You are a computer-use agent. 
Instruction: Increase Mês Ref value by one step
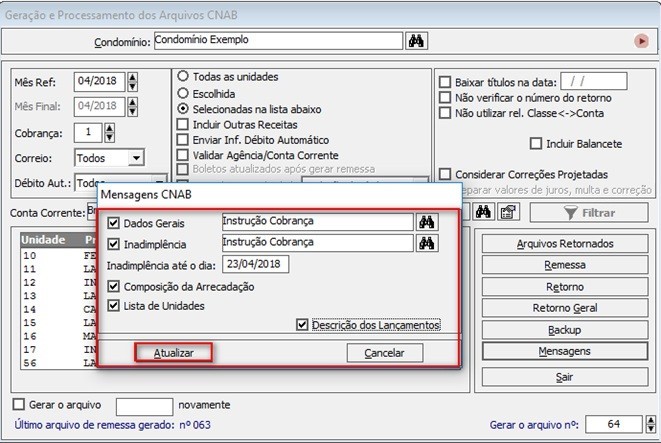click(132, 78)
